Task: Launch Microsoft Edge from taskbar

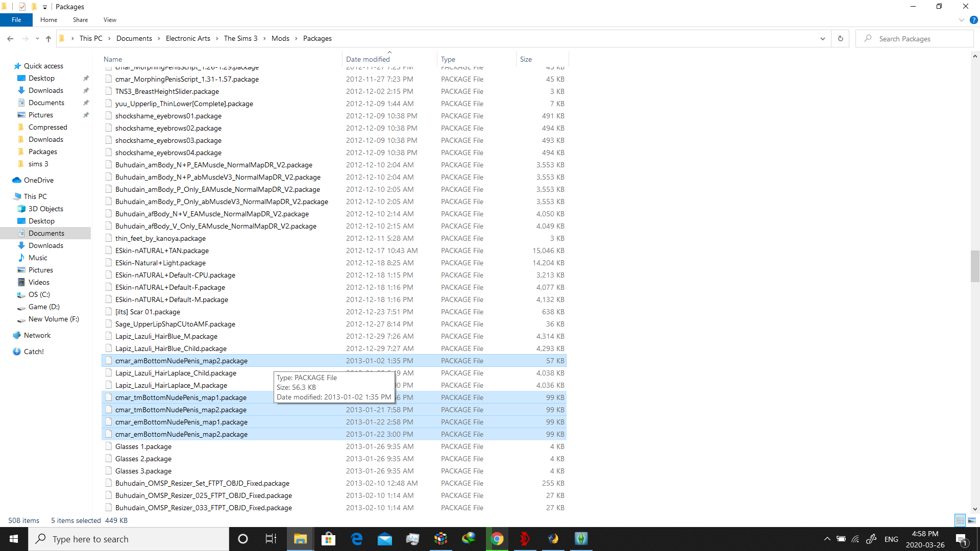Action: pyautogui.click(x=357, y=539)
